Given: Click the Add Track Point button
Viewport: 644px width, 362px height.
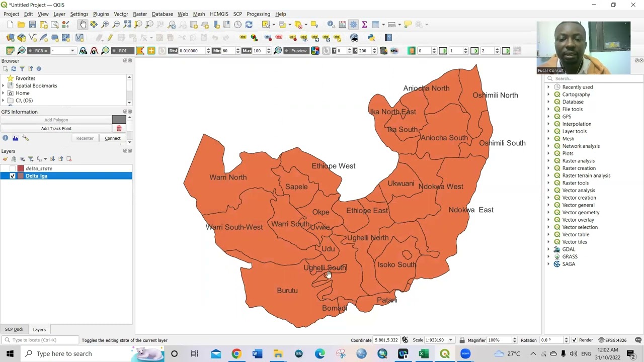Looking at the screenshot, I should coord(56,128).
